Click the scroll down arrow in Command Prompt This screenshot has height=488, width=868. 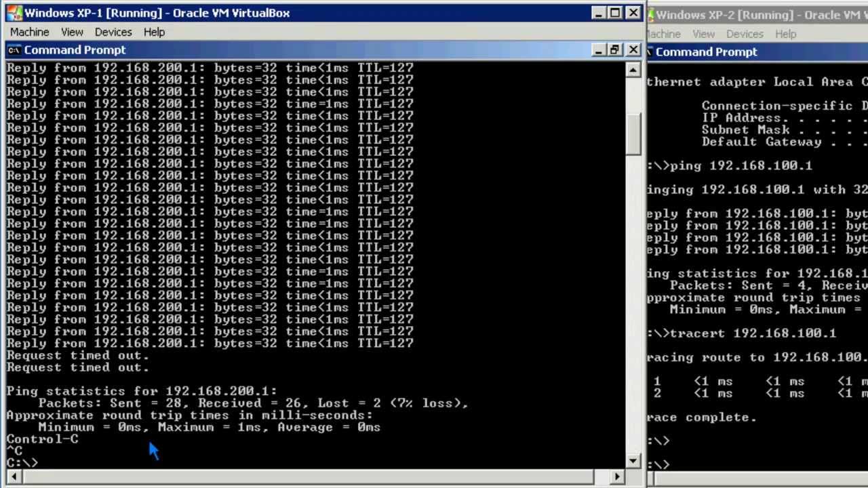[x=633, y=461]
